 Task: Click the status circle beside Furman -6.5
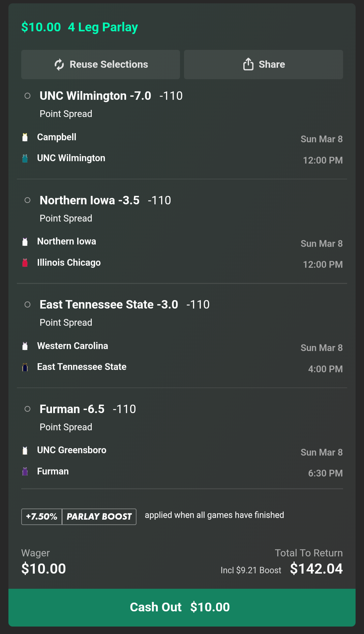[x=28, y=409]
